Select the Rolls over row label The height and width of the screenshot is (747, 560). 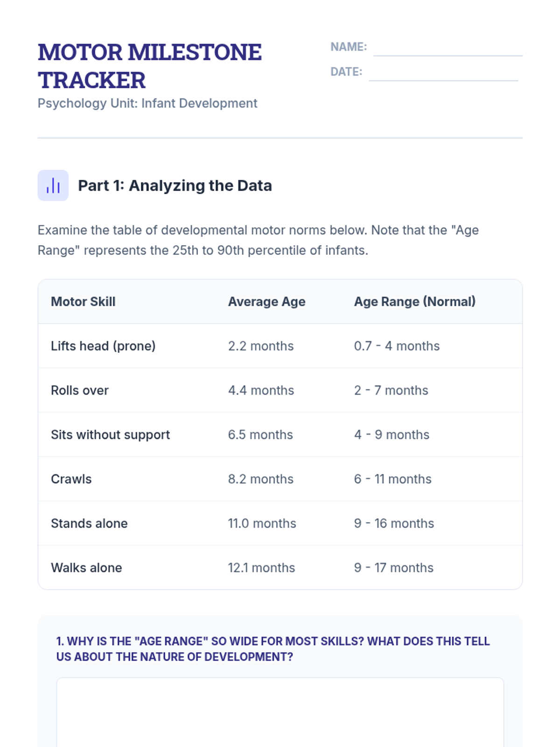tap(80, 390)
